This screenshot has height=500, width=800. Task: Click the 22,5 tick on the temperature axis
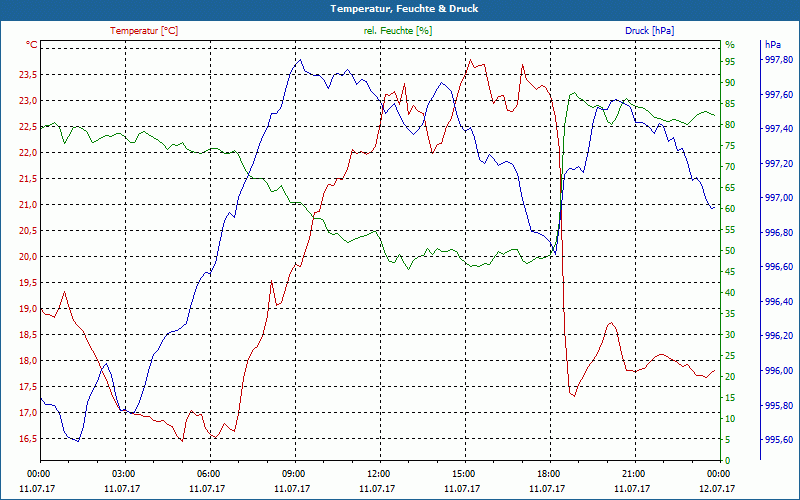pos(28,127)
